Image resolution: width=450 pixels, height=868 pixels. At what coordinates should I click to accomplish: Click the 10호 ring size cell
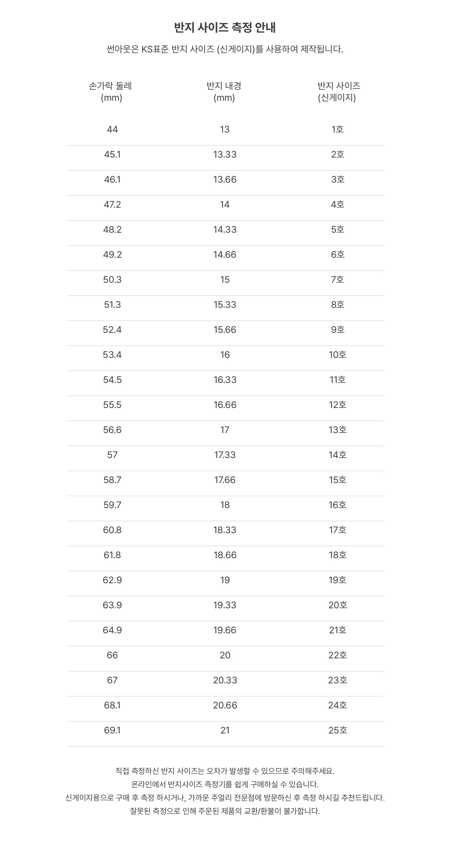[337, 355]
